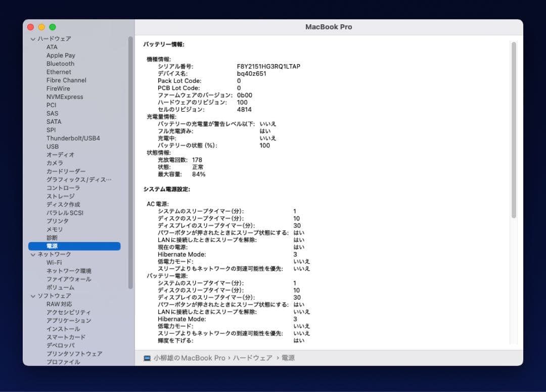
Task: Select Apple Pay in the sidebar
Action: pos(62,55)
